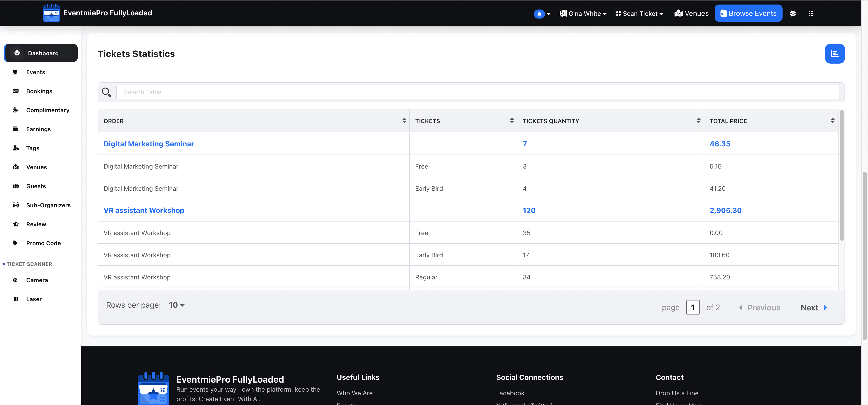Click the Browse Events button
868x405 pixels.
tap(748, 13)
